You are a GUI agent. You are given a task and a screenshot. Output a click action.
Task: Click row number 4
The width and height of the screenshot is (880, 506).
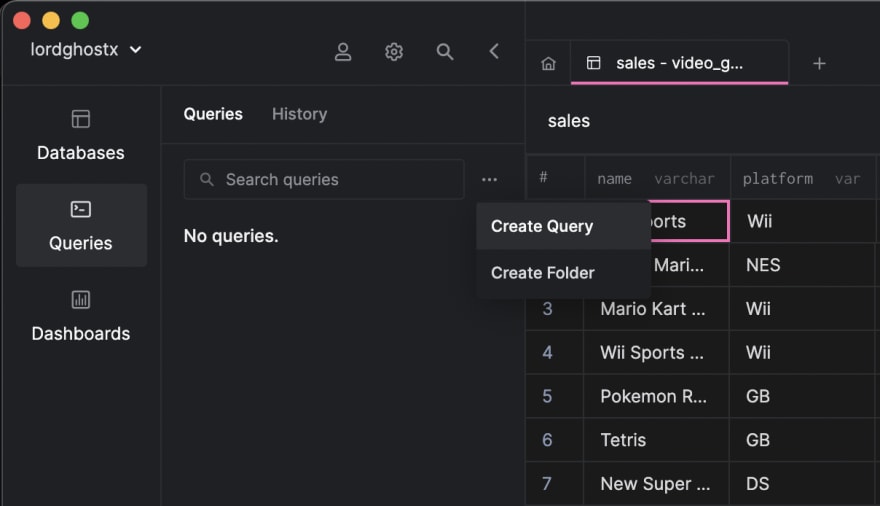(547, 352)
